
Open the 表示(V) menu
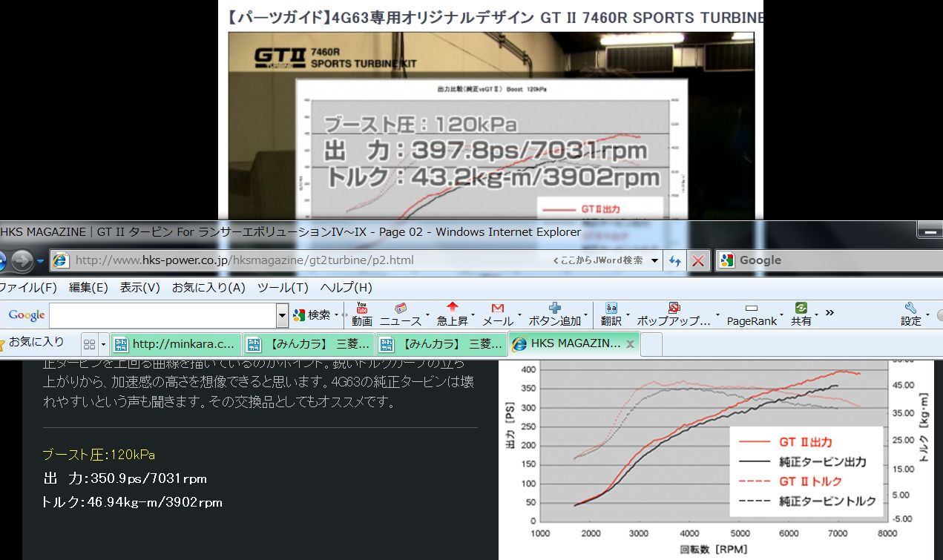[x=139, y=288]
